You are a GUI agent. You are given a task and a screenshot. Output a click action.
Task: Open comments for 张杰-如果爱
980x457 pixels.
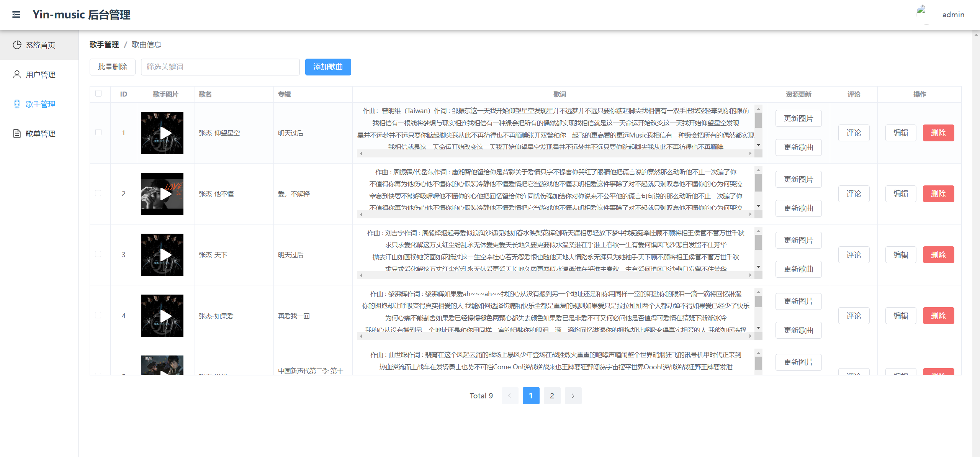coord(854,316)
